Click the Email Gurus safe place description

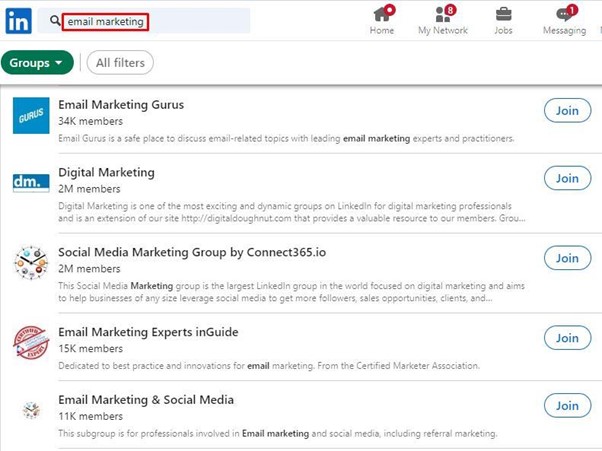click(x=286, y=139)
